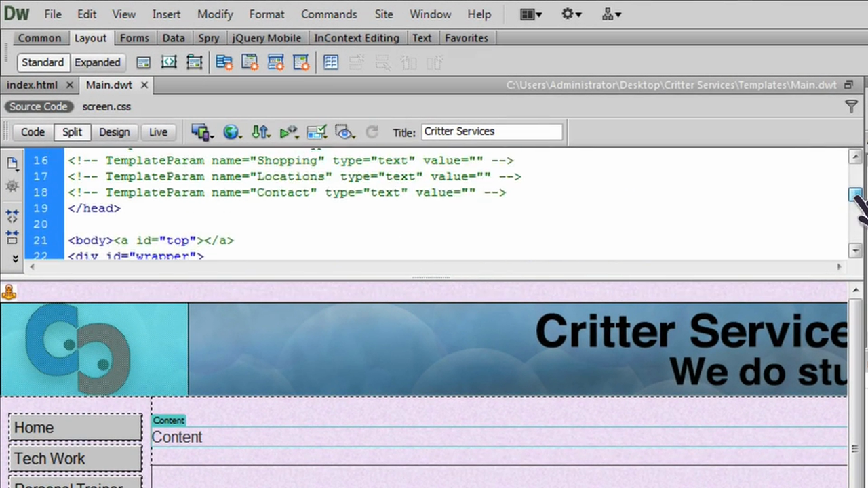Image resolution: width=868 pixels, height=488 pixels.
Task: Open Source Code in Related Files bar
Action: (39, 106)
